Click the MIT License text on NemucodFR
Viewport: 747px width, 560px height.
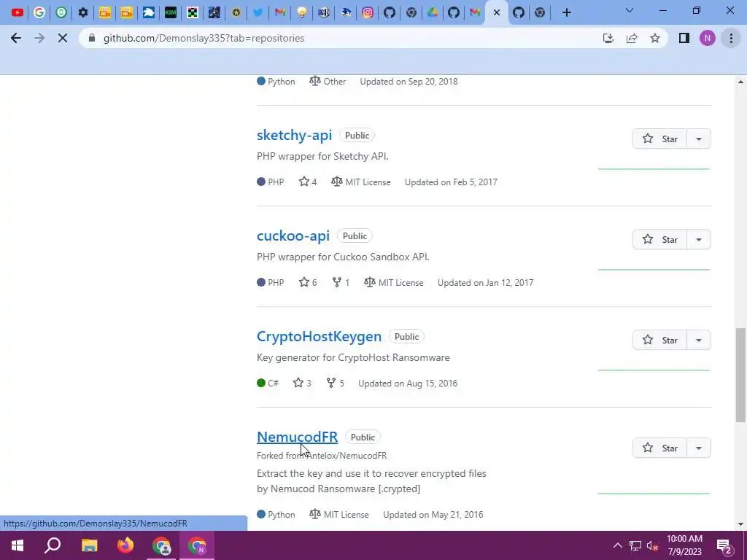pyautogui.click(x=347, y=514)
